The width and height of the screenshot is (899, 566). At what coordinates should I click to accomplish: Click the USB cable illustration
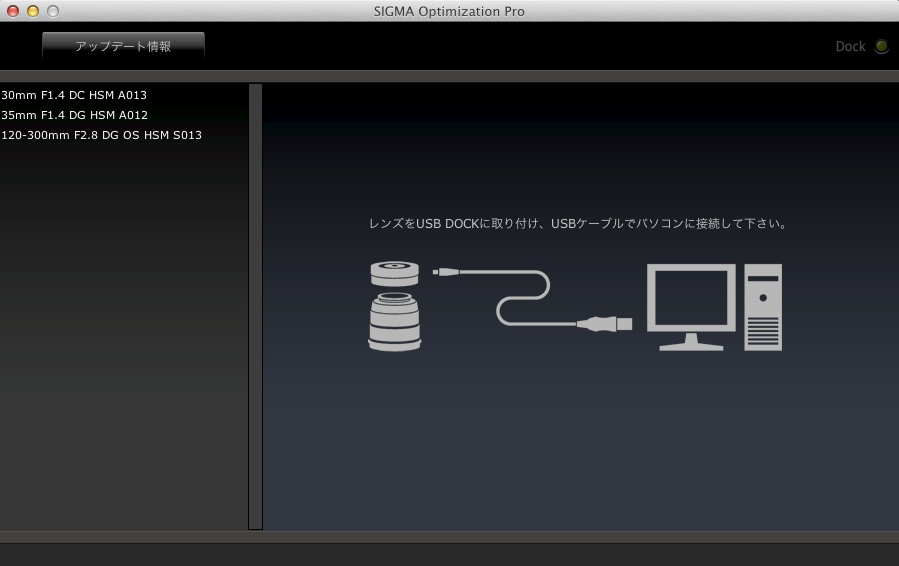pyautogui.click(x=532, y=299)
